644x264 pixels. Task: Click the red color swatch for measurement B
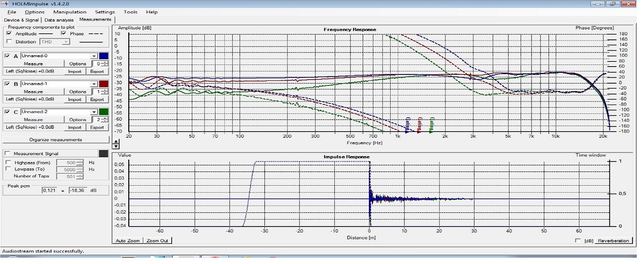tap(103, 84)
